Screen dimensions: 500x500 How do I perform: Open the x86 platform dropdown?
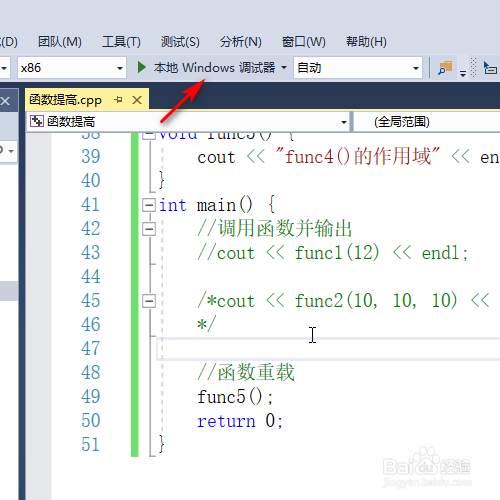[x=72, y=68]
